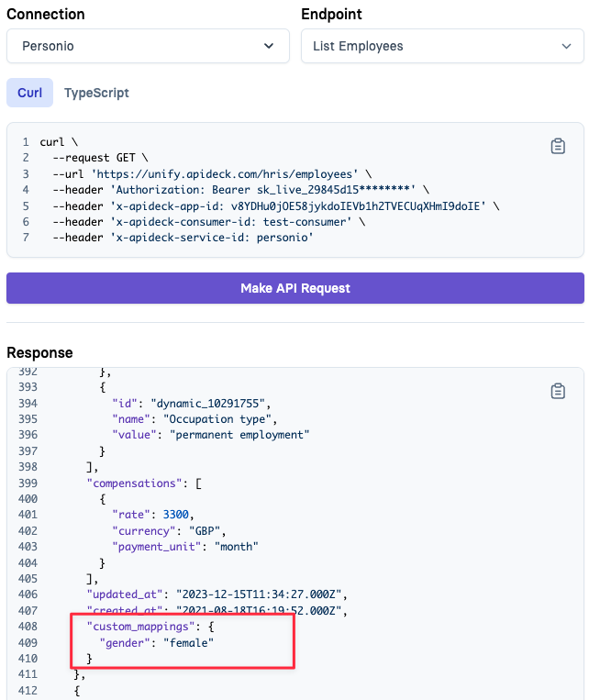Image resolution: width=600 pixels, height=700 pixels.
Task: Copy the curl request code snippet
Action: [x=558, y=146]
